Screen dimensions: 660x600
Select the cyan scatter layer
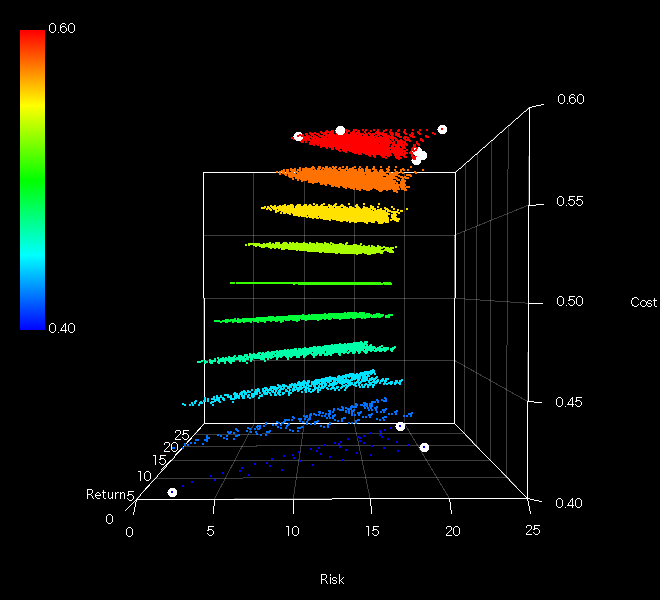295,387
